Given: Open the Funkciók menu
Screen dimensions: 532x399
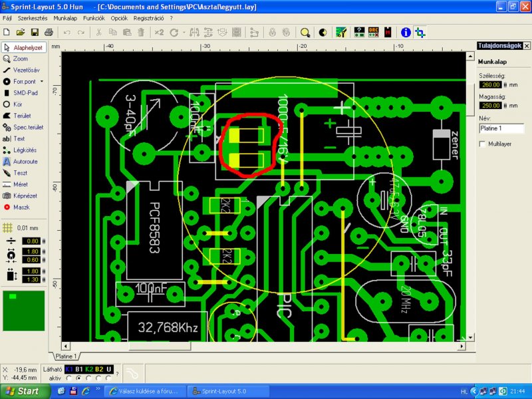Looking at the screenshot, I should click(x=94, y=19).
